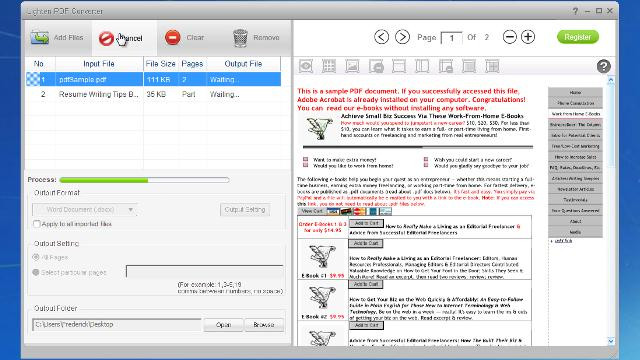Cancel the running conversion
The height and width of the screenshot is (360, 640).
point(123,38)
